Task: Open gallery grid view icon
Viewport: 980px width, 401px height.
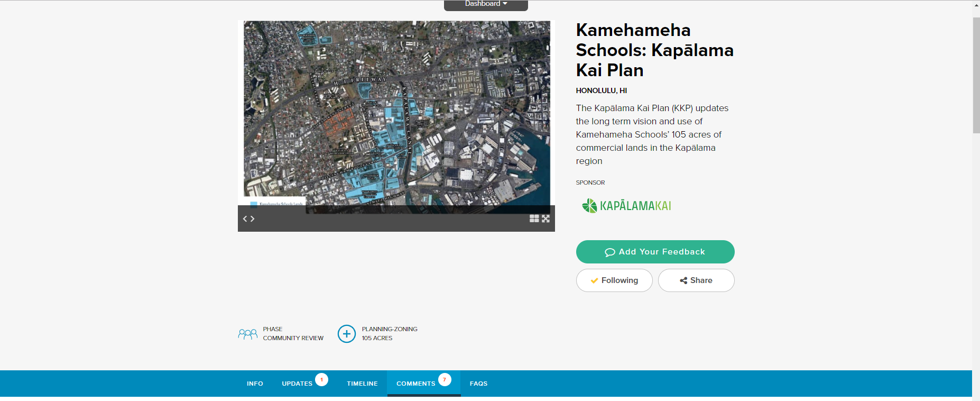Action: click(534, 218)
